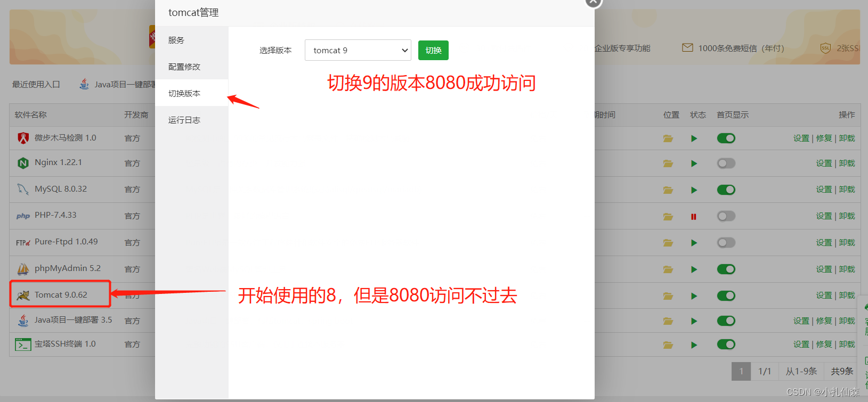Click 首页显示 column header
Screen dimensions: 868x402
(733, 114)
